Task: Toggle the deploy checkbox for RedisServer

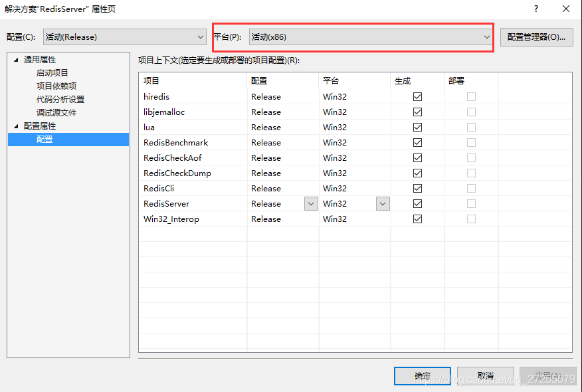Action: pos(471,204)
